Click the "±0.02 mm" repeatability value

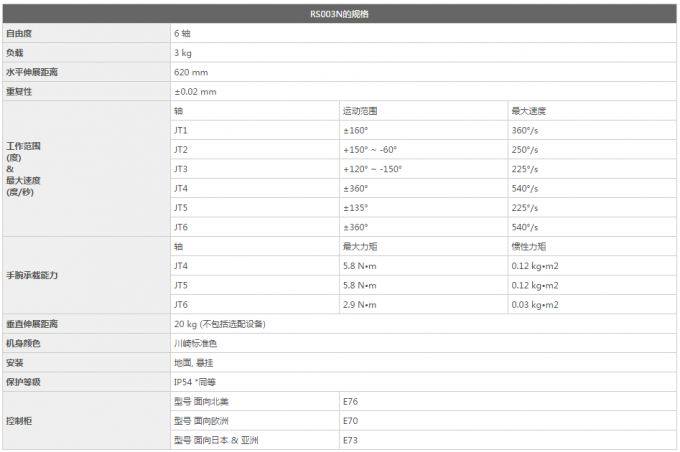point(195,92)
